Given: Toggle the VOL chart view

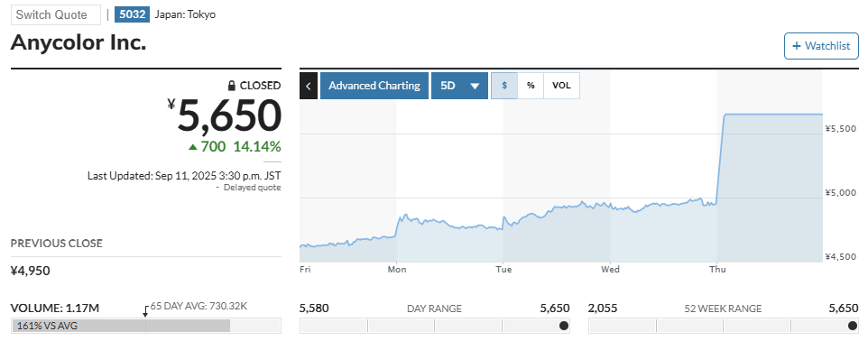Looking at the screenshot, I should tap(561, 86).
